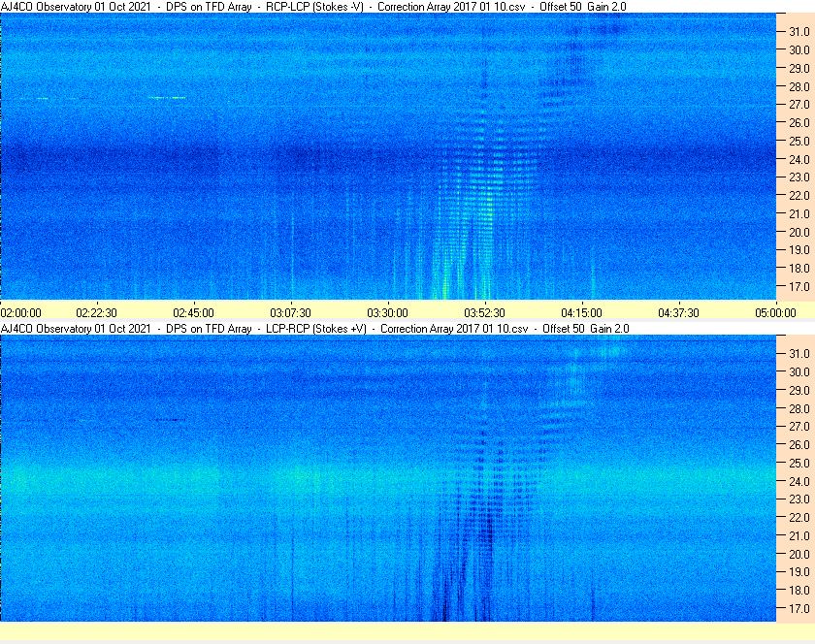Click the 28.0 frequency label in Stokes -V panel

point(799,86)
